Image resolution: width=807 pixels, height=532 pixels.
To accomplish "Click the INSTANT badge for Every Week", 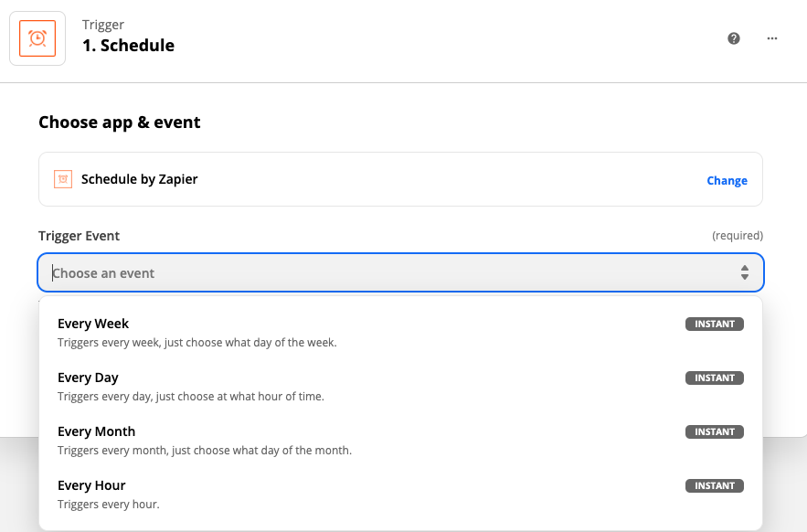I will tap(715, 324).
